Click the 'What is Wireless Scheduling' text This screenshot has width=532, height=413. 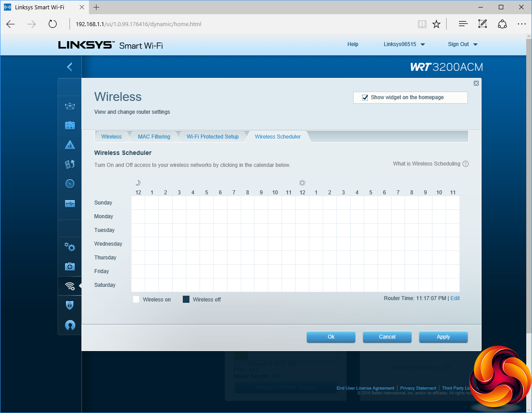click(x=427, y=164)
